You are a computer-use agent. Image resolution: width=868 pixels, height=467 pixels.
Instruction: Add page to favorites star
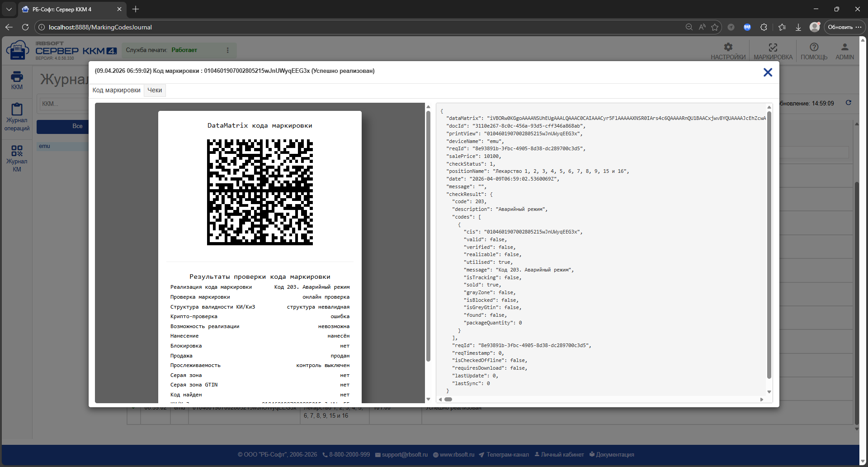tap(715, 27)
